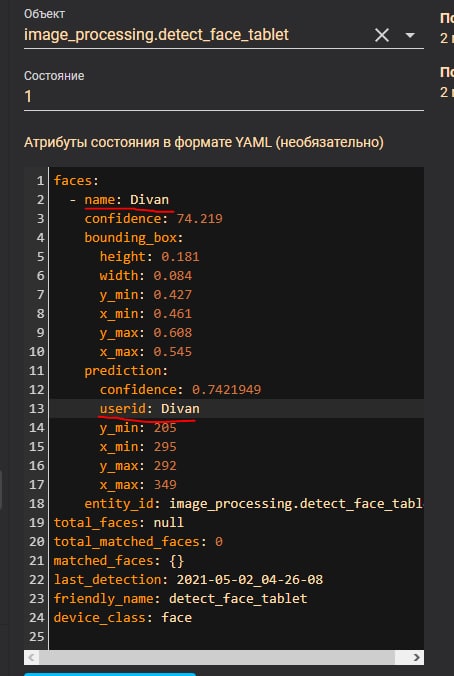This screenshot has width=454, height=676.
Task: Click the last_detection value 2021-05-02_04-26-08
Action: [x=250, y=579]
